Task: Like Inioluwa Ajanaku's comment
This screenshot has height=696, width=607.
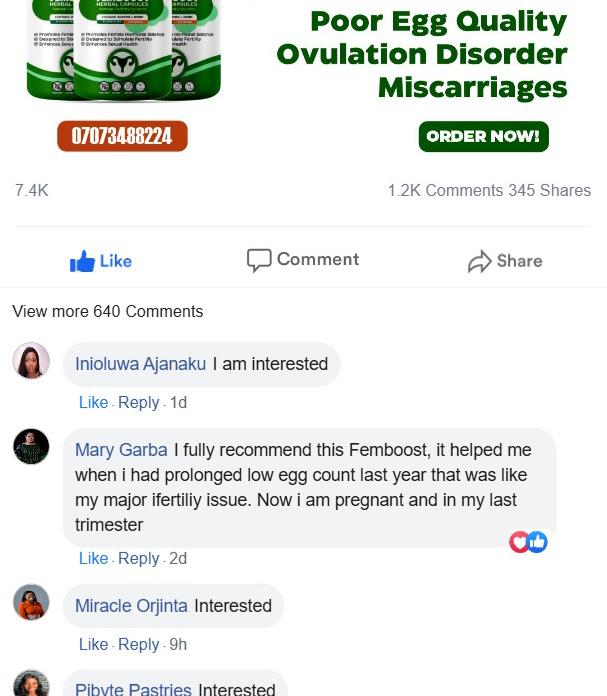Action: pyautogui.click(x=93, y=402)
